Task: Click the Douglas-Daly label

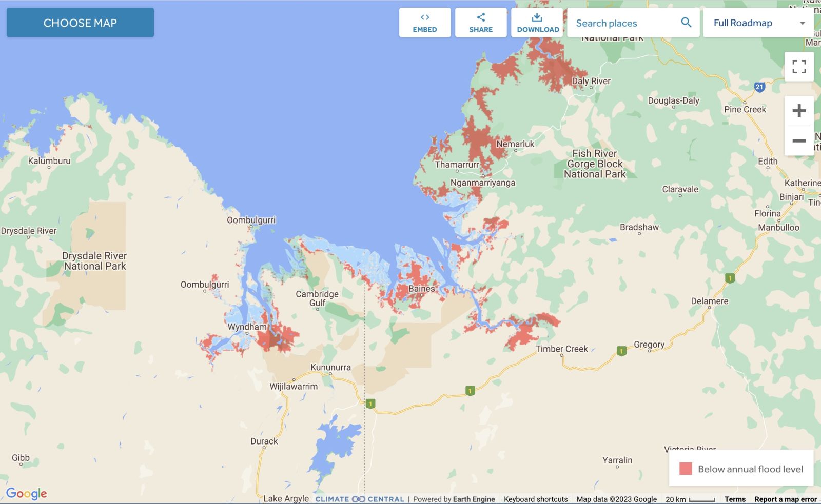Action: [673, 100]
